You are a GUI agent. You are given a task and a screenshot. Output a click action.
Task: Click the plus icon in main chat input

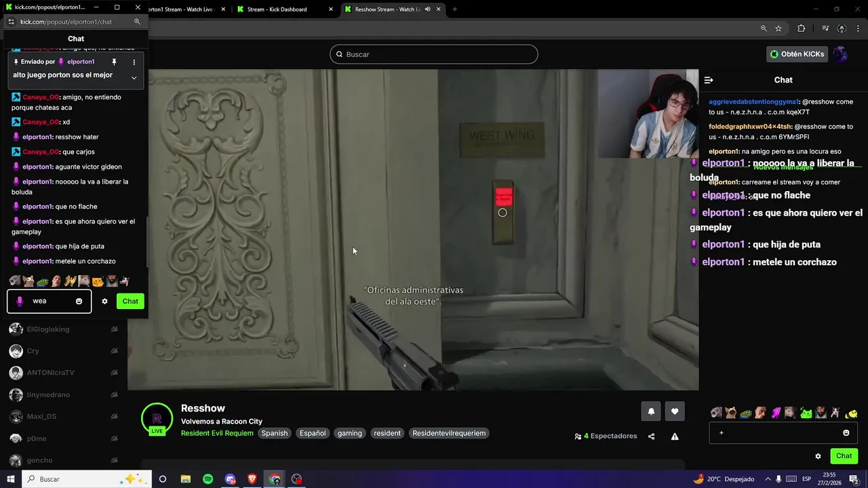point(722,432)
